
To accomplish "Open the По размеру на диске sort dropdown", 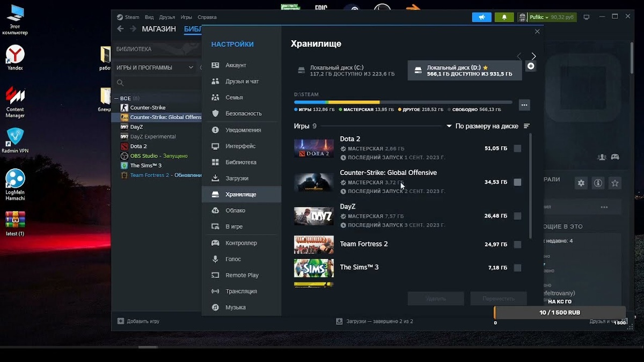I will (x=482, y=126).
